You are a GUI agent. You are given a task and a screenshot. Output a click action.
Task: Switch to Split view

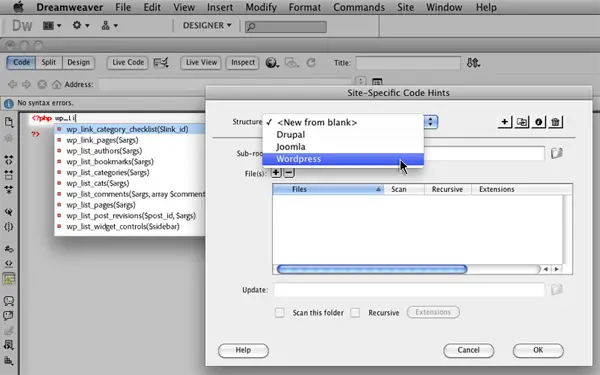[x=49, y=62]
